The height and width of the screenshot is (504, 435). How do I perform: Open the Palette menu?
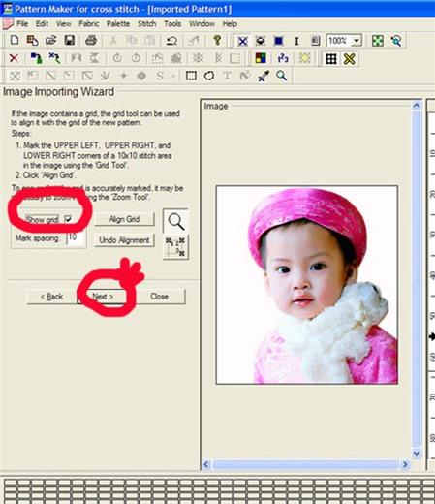pyautogui.click(x=118, y=24)
